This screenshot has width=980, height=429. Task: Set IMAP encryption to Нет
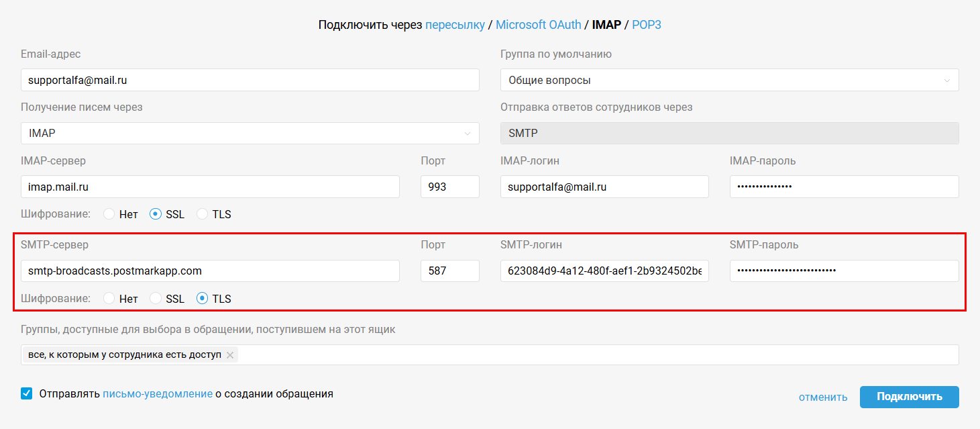(x=109, y=214)
